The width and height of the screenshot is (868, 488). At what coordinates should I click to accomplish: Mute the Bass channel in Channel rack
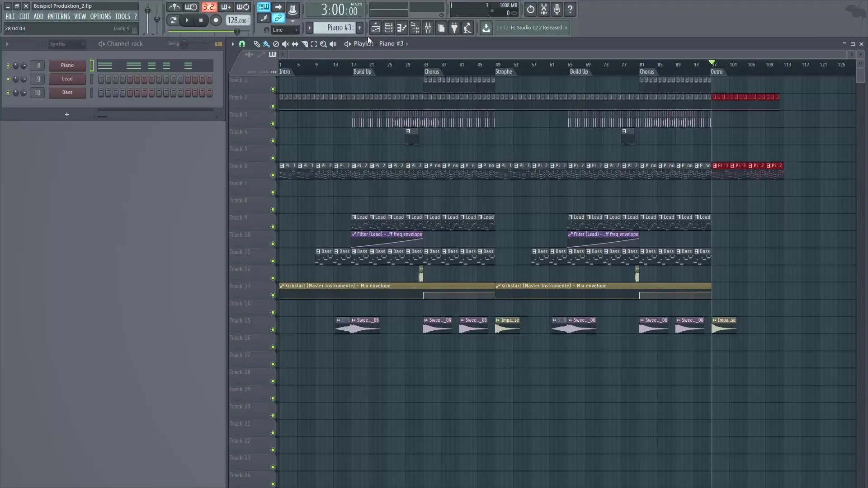[x=8, y=93]
